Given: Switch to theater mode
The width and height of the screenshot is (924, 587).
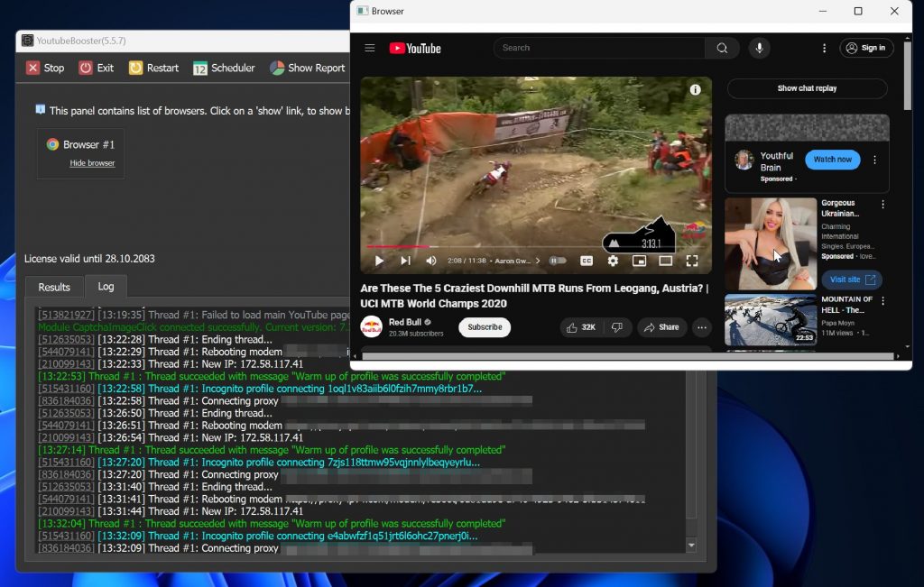Looking at the screenshot, I should click(665, 261).
